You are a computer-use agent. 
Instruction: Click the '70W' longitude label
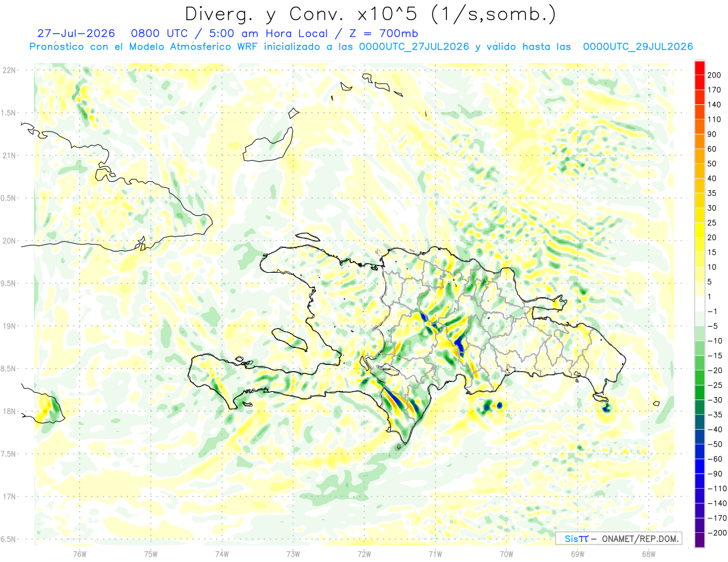click(507, 554)
